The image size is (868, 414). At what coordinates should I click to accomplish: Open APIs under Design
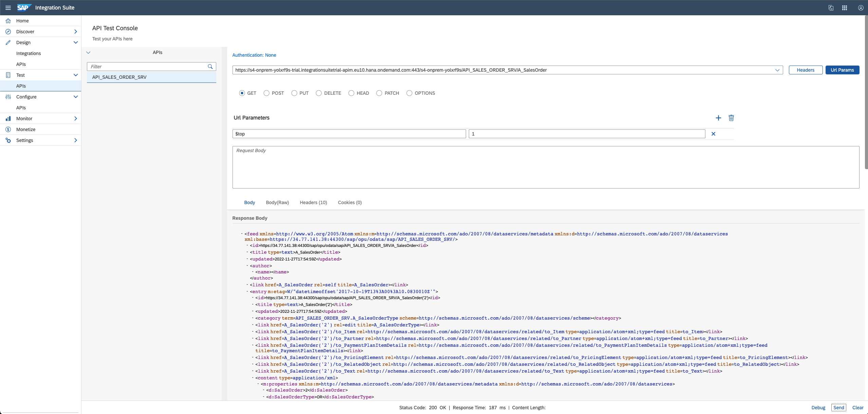pos(21,64)
